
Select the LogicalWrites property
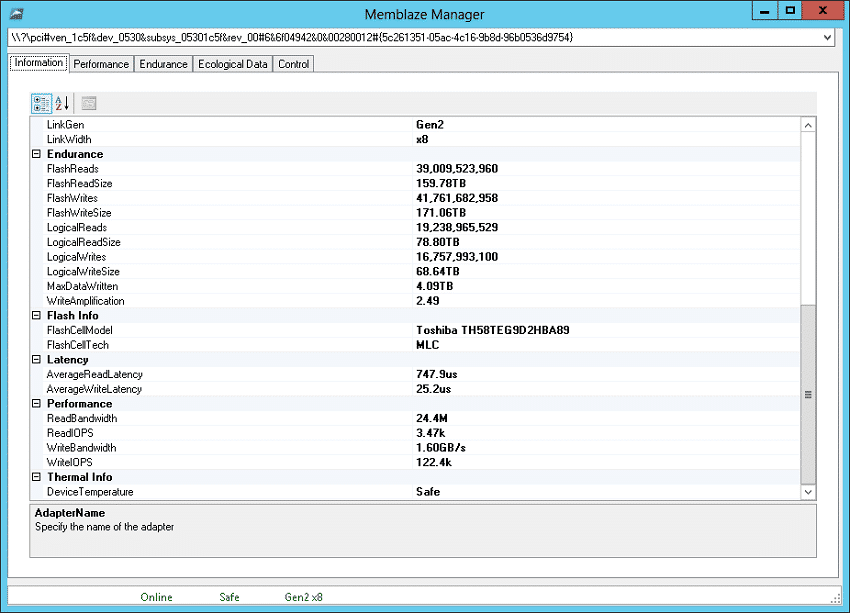(x=415, y=256)
